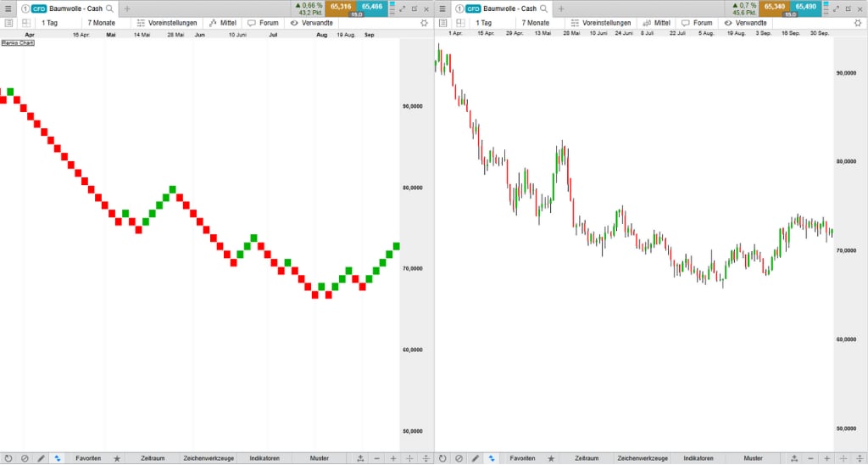Click the vertical scale icon at far right of left bottom toolbar
Screen dimensions: 868x465
click(426, 458)
